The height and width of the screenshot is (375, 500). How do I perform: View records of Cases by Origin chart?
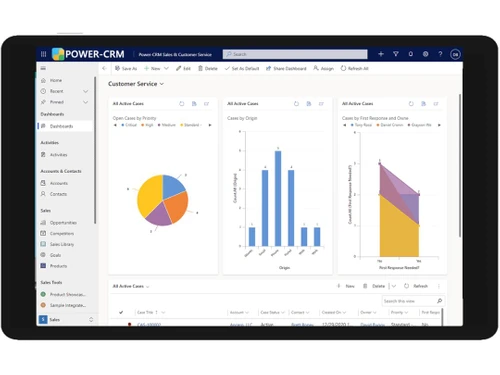[x=309, y=104]
